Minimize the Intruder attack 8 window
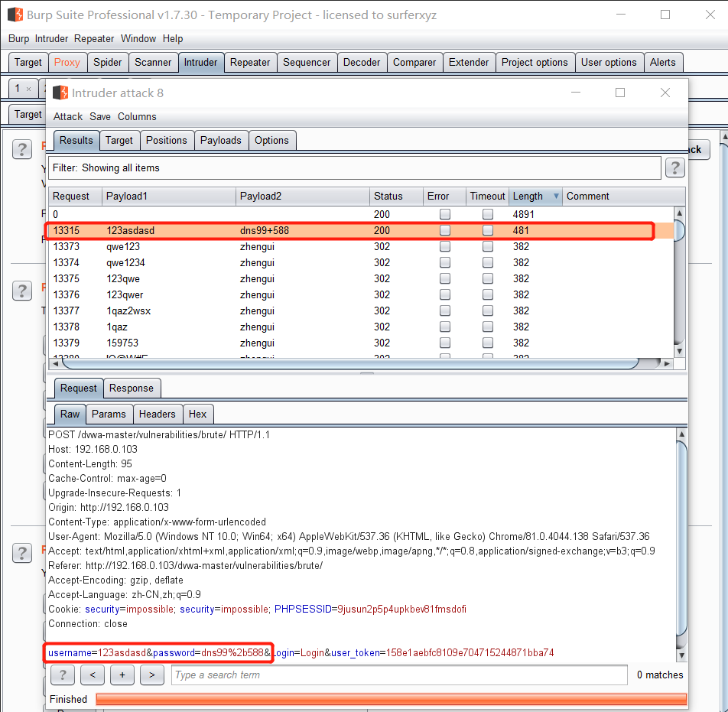This screenshot has width=728, height=712. [576, 93]
